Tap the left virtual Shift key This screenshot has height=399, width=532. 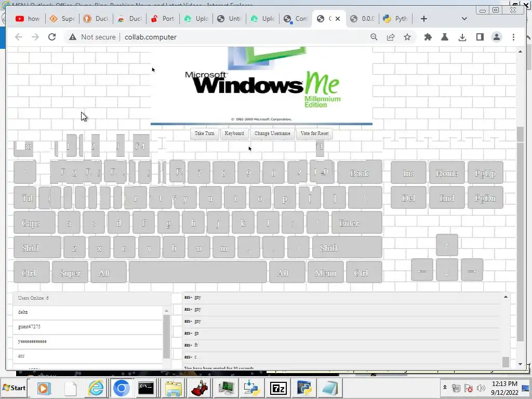point(37,248)
